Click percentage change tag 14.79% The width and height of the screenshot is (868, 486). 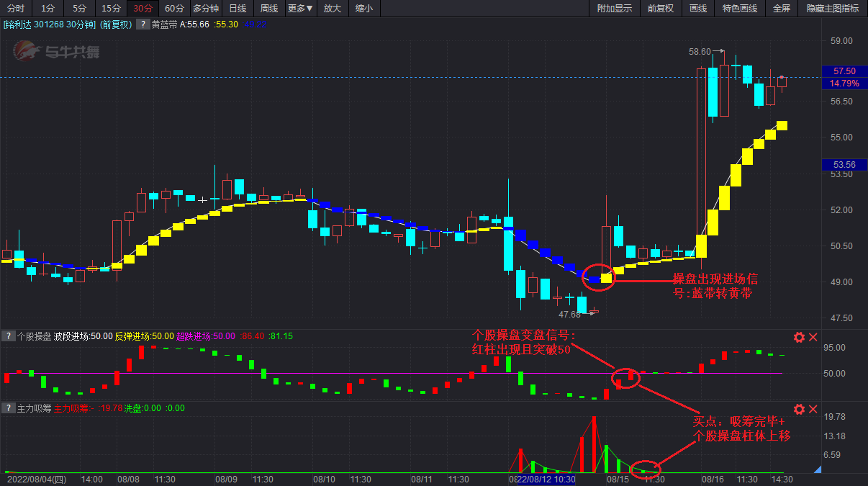click(844, 83)
